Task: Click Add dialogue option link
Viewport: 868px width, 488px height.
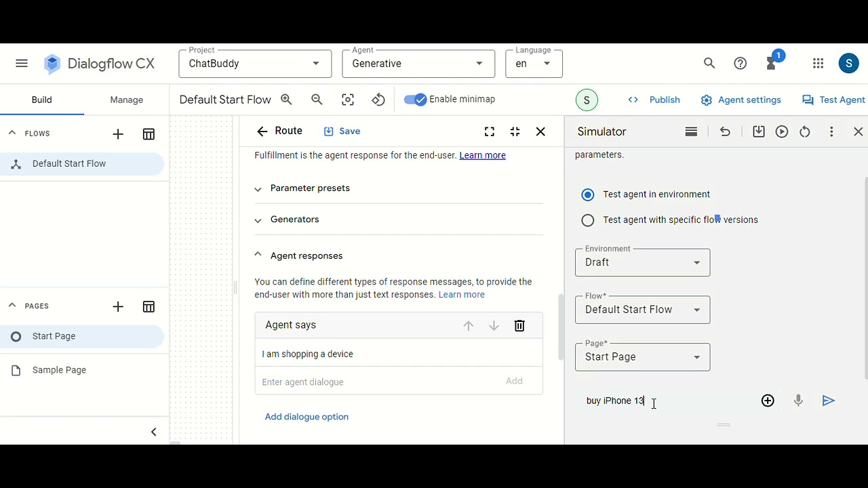Action: tap(307, 417)
